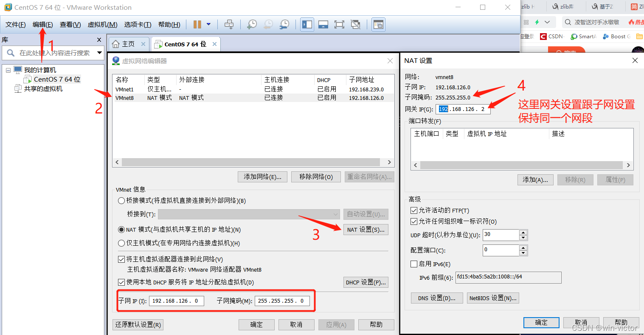Click the orange pause/suspend VM toolbar icon
This screenshot has height=335, width=644.
(197, 25)
